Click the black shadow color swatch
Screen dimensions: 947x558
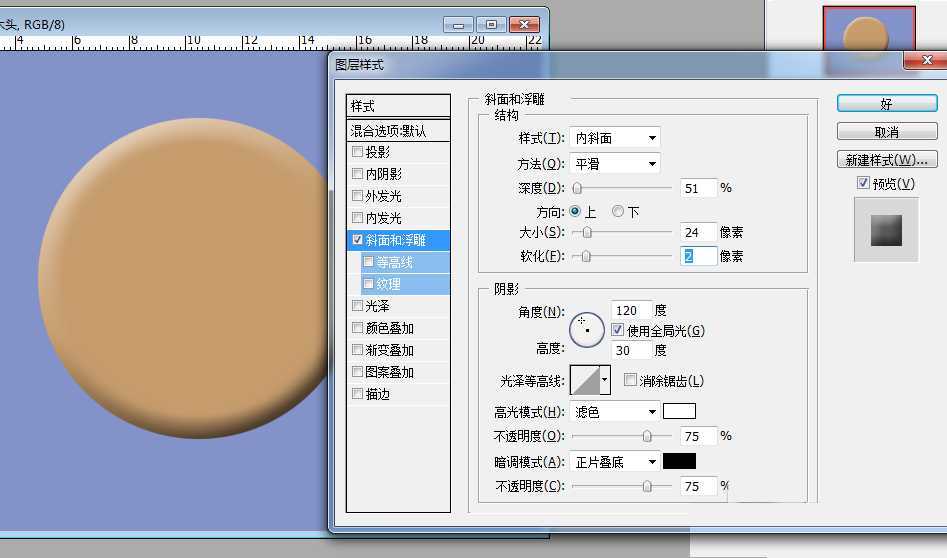click(x=679, y=461)
